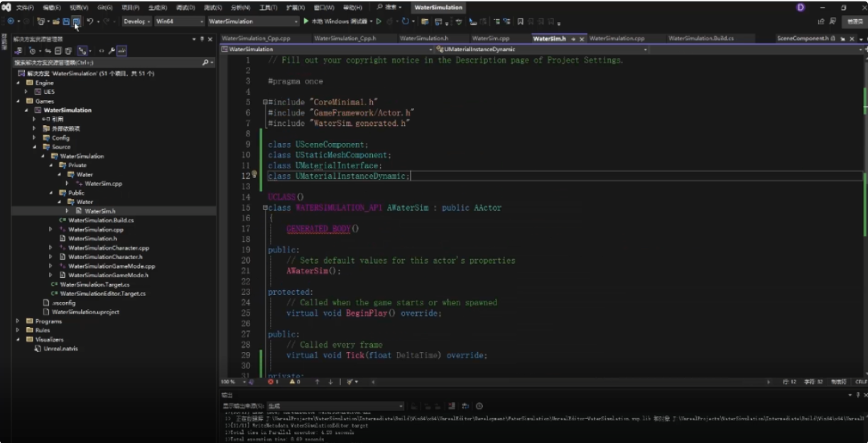Close the Solution Explorer panel
The height and width of the screenshot is (443, 868).
click(210, 39)
